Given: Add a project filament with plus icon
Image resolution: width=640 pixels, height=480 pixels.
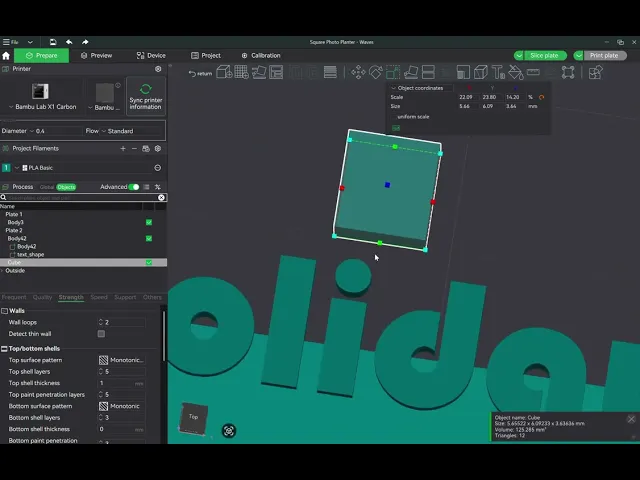Looking at the screenshot, I should (x=123, y=149).
